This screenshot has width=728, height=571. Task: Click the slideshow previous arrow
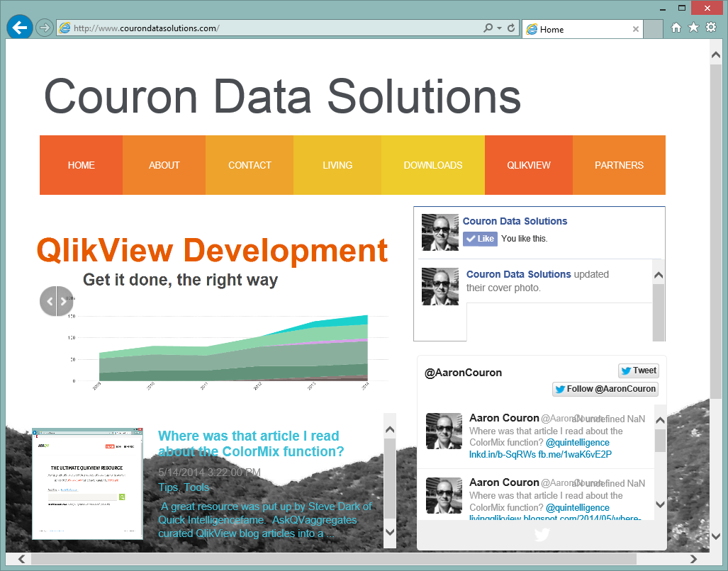click(48, 301)
